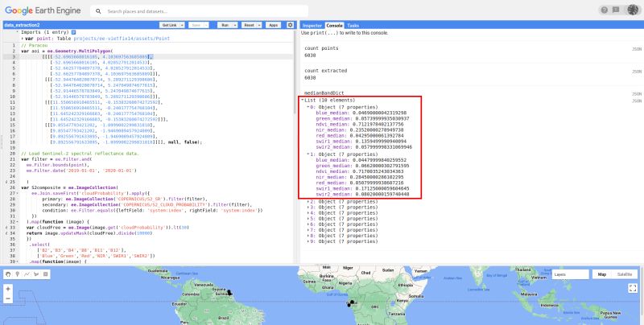Viewport: 644px width, 325px height.
Task: Open the script settings gear
Action: (x=290, y=25)
